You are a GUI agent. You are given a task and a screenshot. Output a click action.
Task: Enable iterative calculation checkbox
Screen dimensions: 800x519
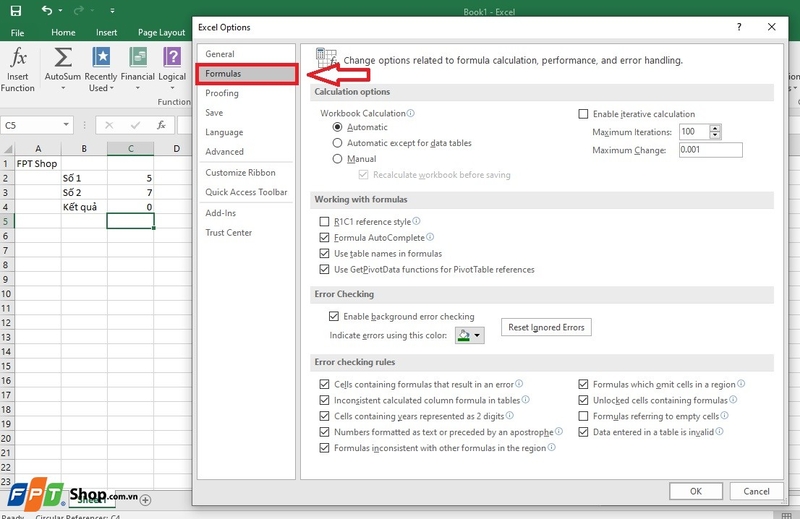pyautogui.click(x=583, y=114)
